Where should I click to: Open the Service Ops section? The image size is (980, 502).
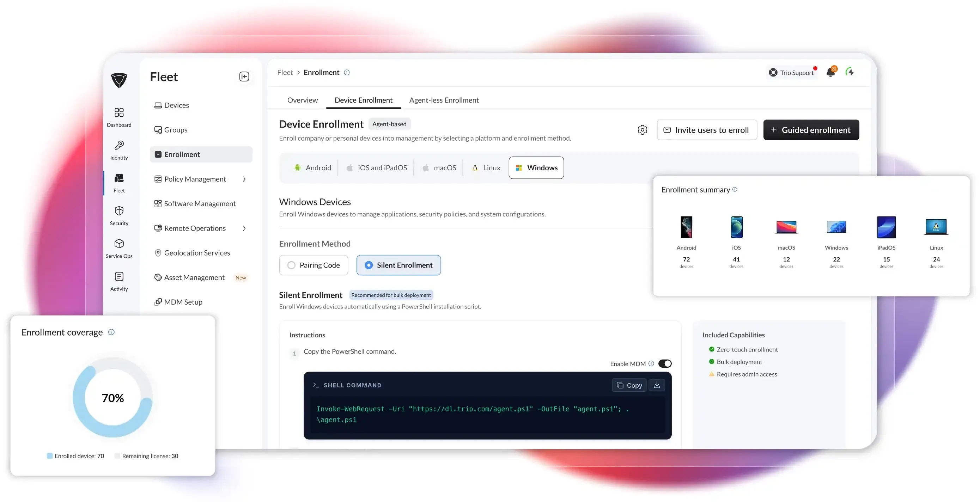[x=119, y=248]
